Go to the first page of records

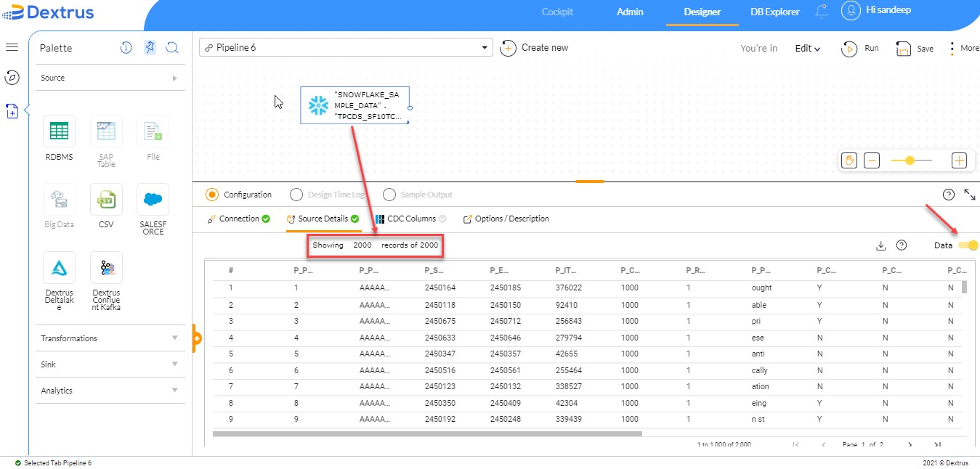[796, 444]
